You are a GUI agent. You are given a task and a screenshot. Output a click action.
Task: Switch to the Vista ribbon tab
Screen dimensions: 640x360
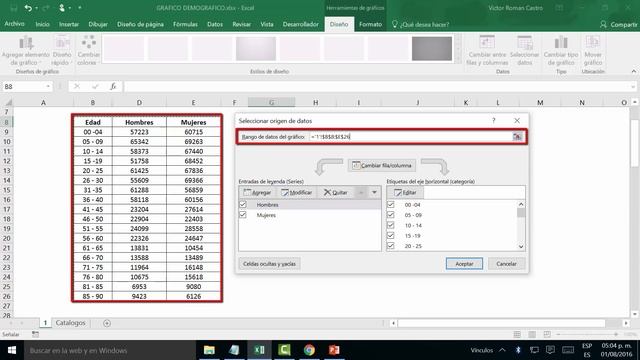coord(267,24)
